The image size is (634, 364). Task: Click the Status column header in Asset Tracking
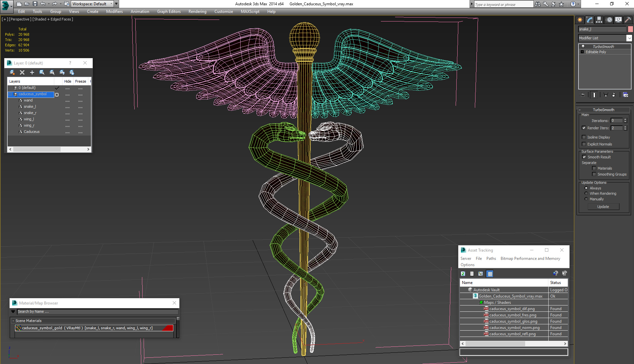coord(558,283)
